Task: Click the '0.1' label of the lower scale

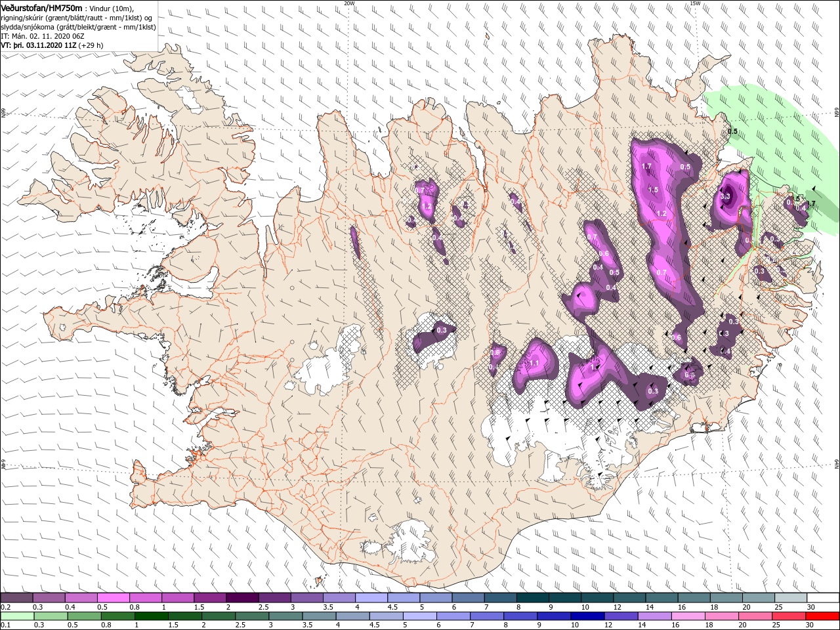Action: point(5,625)
